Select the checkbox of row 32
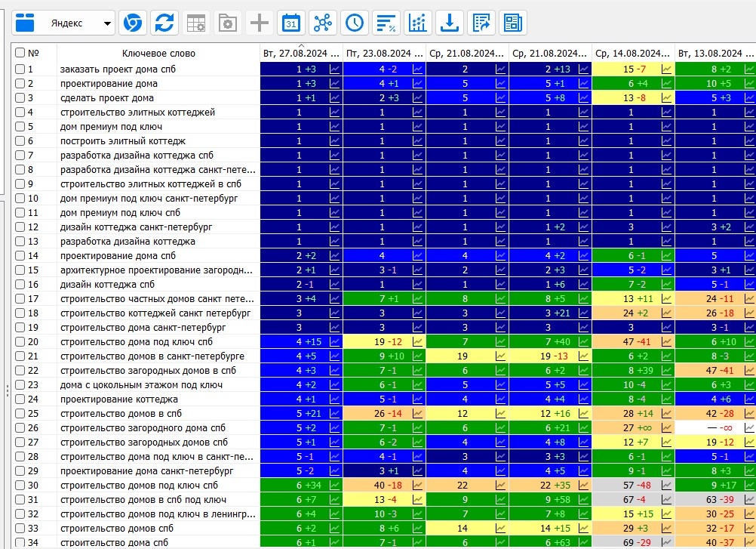 (x=20, y=514)
